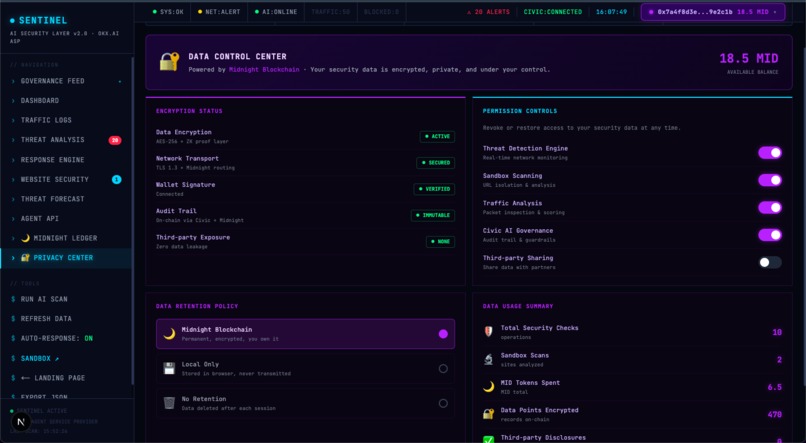Image resolution: width=806 pixels, height=443 pixels.
Task: Click the 6.5 MID Tokens Spent value
Action: tap(775, 387)
